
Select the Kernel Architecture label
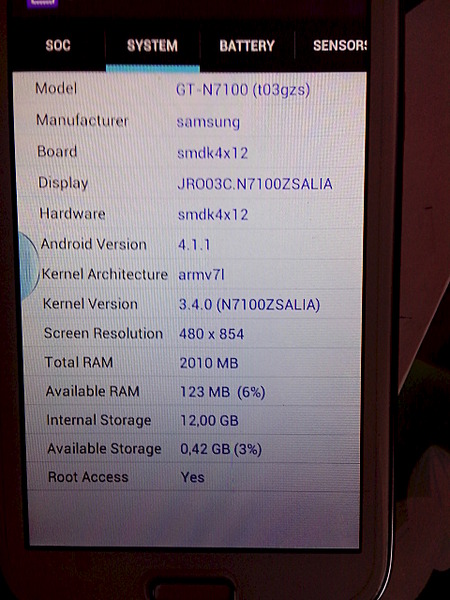click(x=105, y=274)
